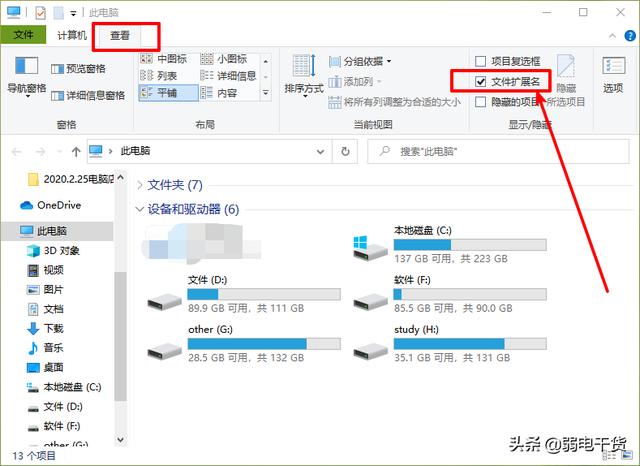Open 桌面 in navigation pane
The height and width of the screenshot is (466, 640).
click(x=46, y=367)
